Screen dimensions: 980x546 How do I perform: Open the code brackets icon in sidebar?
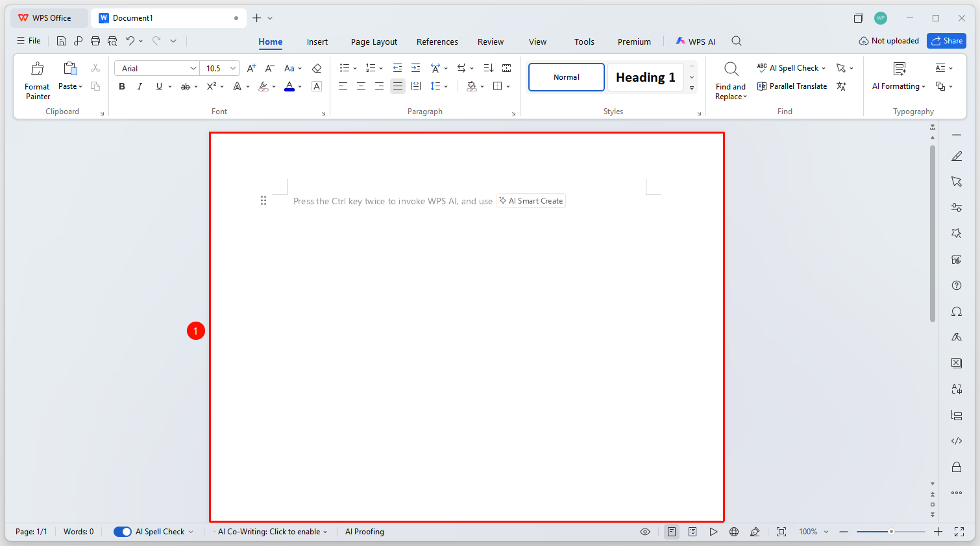tap(957, 441)
